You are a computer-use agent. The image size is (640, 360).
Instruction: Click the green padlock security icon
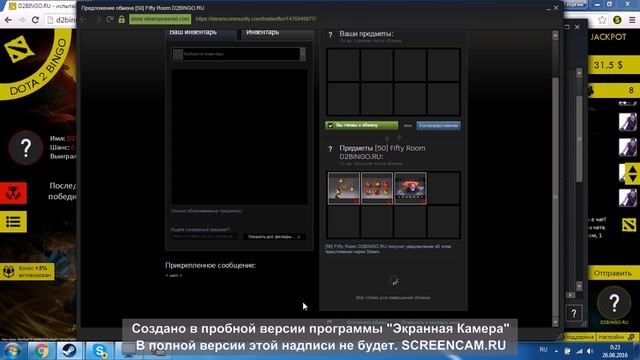coord(122,19)
